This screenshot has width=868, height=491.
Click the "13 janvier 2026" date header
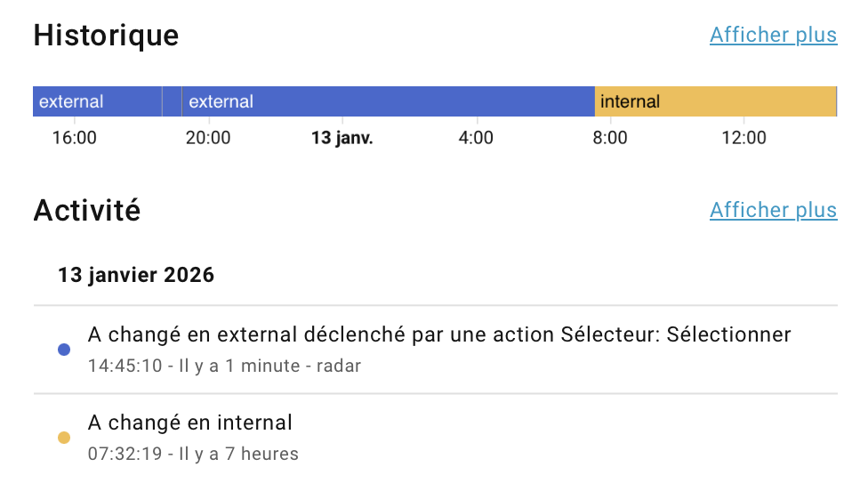[x=136, y=275]
